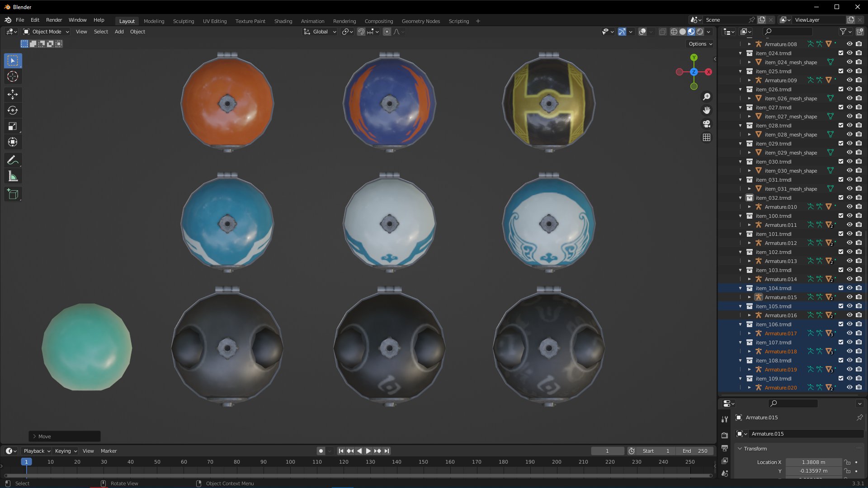The width and height of the screenshot is (868, 488).
Task: Choose the Annotate pencil tool
Action: tap(13, 160)
